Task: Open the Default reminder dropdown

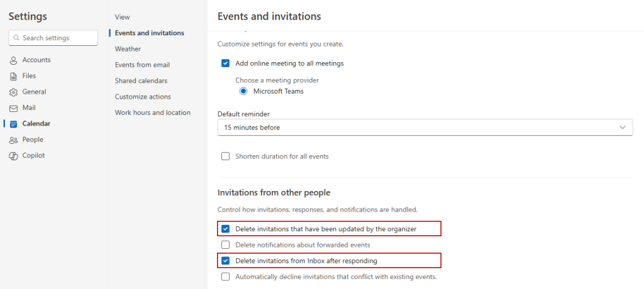Action: [x=425, y=128]
